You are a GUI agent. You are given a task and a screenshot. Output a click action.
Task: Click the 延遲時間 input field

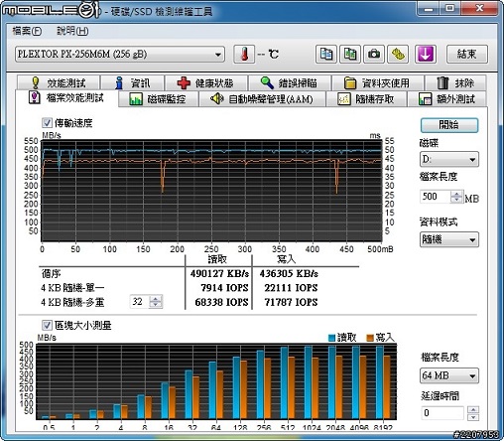pyautogui.click(x=441, y=413)
